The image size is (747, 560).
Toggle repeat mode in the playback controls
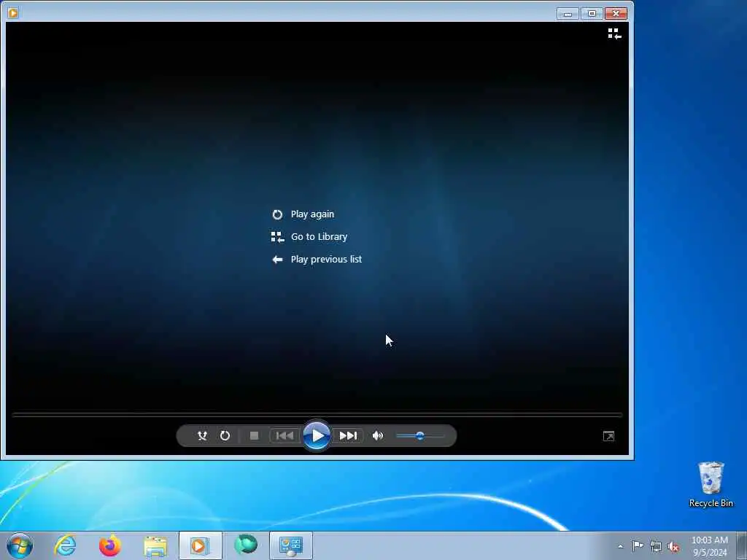click(x=225, y=436)
